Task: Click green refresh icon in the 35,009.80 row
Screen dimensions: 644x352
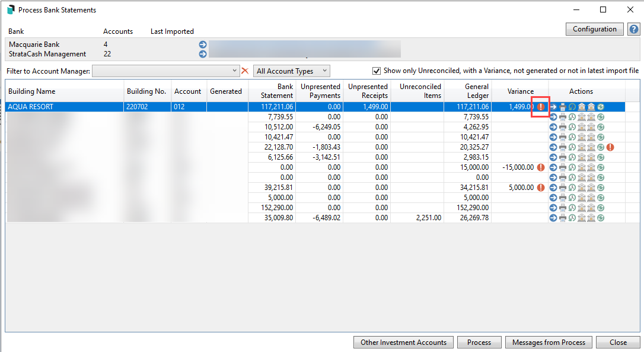Action: coord(601,218)
